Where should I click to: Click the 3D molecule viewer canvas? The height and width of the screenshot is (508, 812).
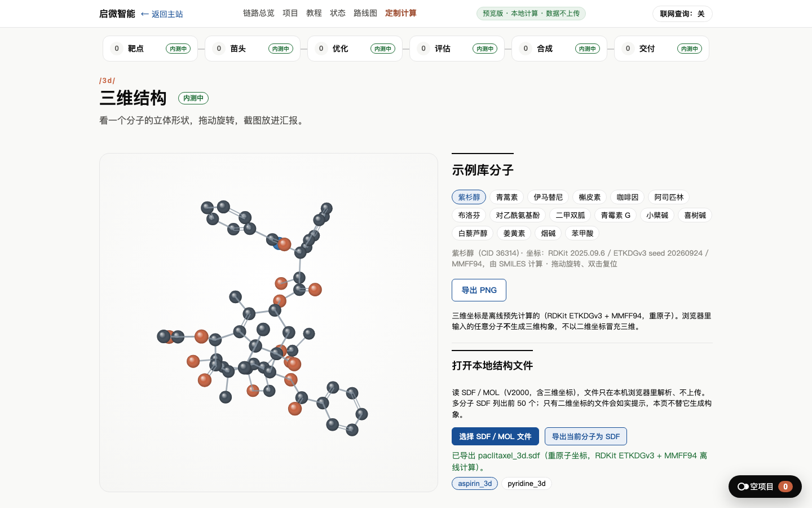pyautogui.click(x=268, y=322)
